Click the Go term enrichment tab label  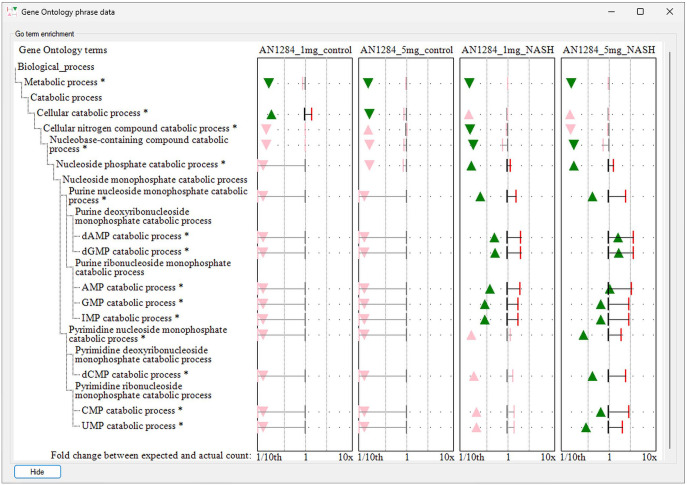(x=46, y=33)
